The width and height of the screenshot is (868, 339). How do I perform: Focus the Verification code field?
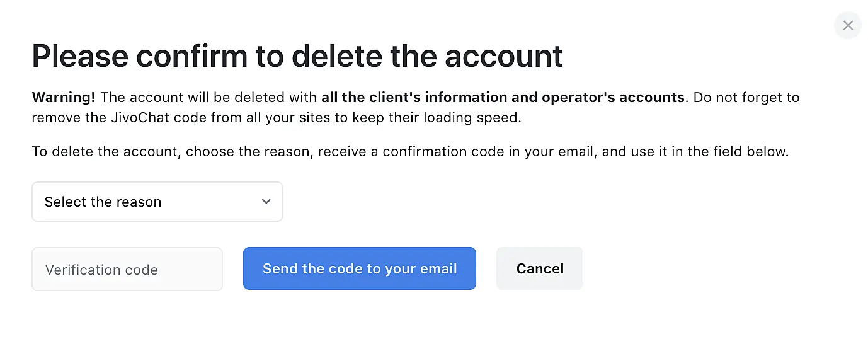(127, 269)
